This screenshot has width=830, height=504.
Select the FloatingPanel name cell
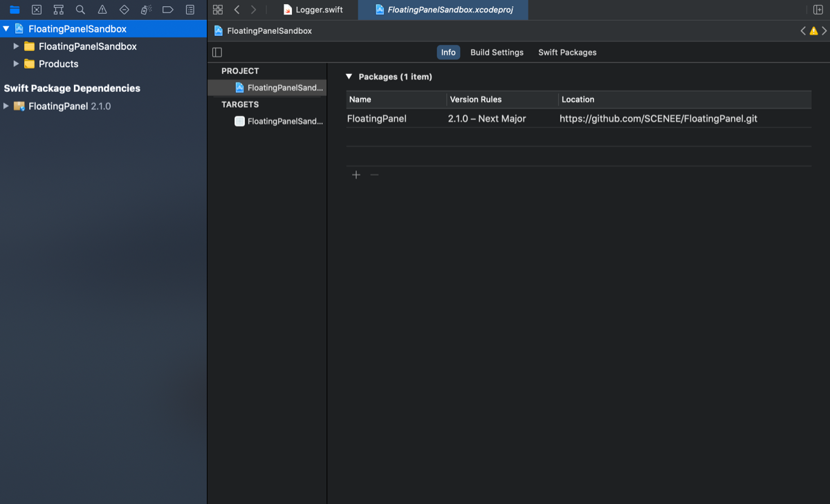pos(377,119)
